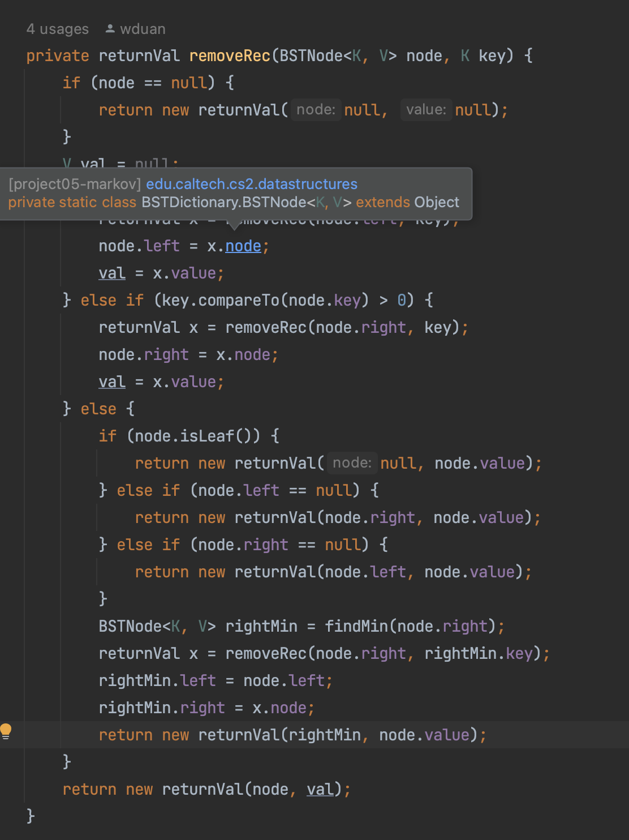Click the 'private' keyword of removeRec
Screen dimensions: 629x840
coord(58,56)
